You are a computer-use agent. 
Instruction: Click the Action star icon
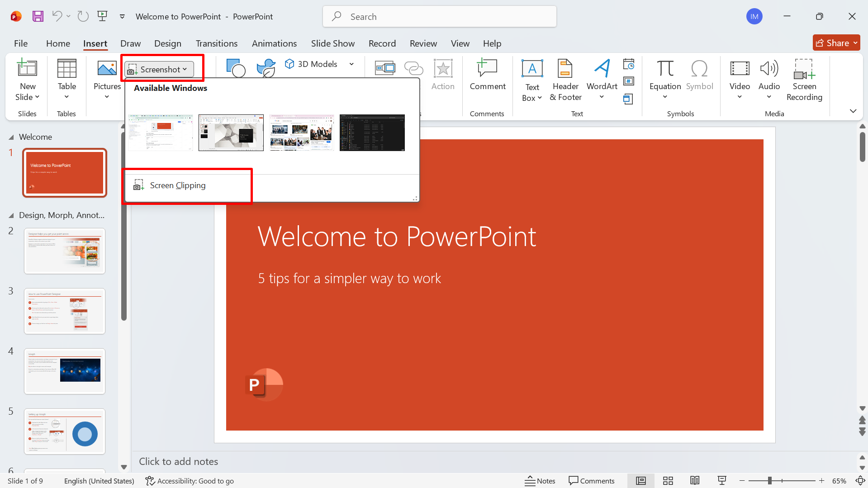click(x=443, y=75)
